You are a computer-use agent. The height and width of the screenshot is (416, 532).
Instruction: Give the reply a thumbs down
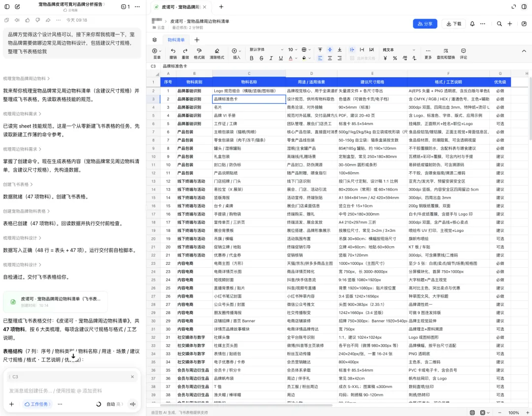tap(37, 20)
